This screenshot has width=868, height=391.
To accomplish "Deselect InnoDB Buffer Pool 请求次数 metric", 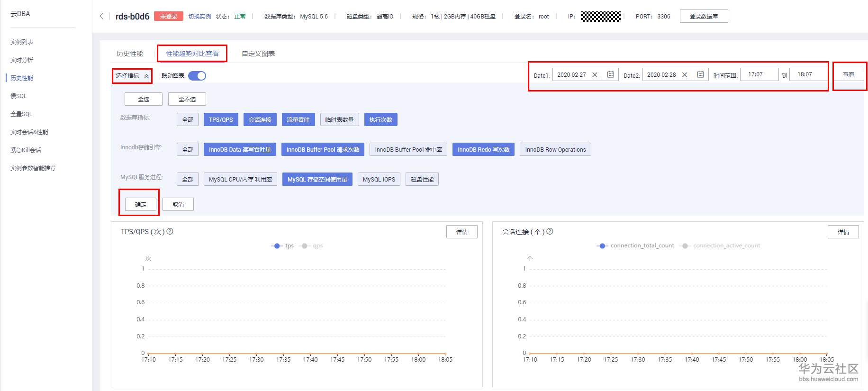I will [x=323, y=149].
